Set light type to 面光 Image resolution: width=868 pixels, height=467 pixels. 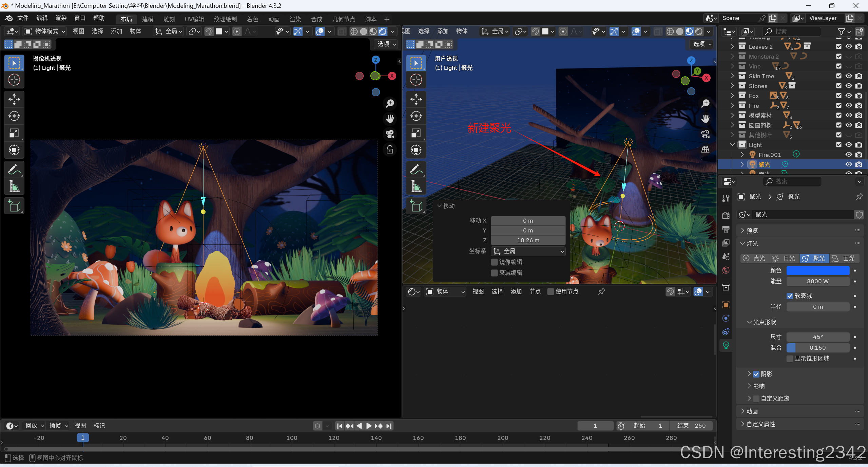(844, 258)
